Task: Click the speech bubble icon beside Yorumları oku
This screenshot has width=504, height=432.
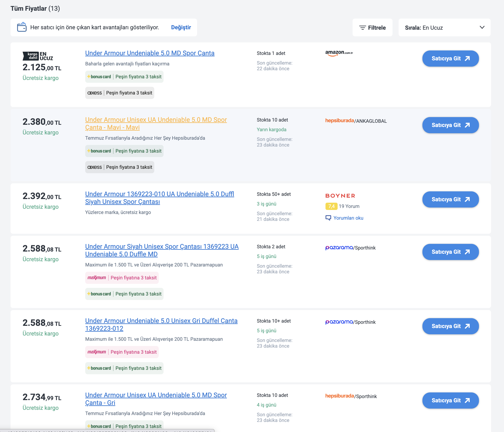Action: [328, 218]
